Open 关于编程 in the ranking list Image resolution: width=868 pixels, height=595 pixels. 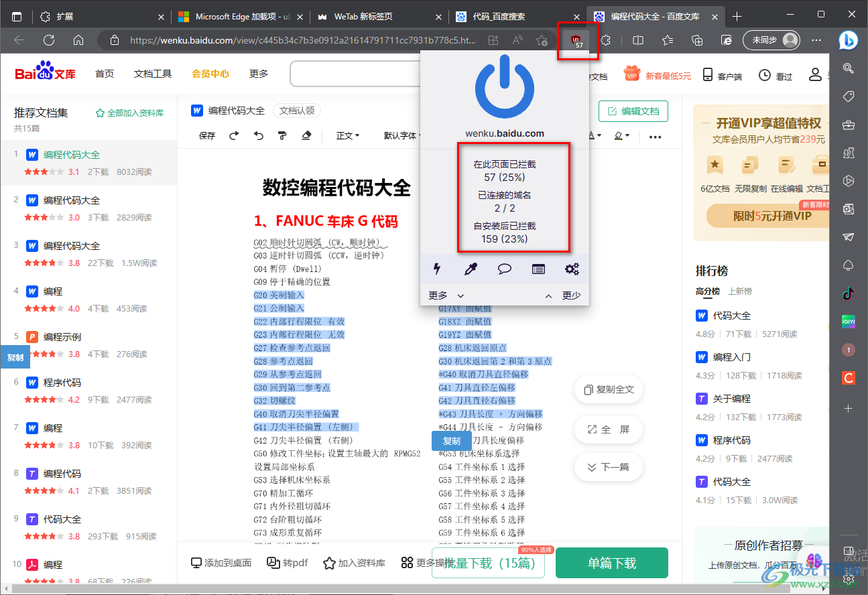click(731, 399)
